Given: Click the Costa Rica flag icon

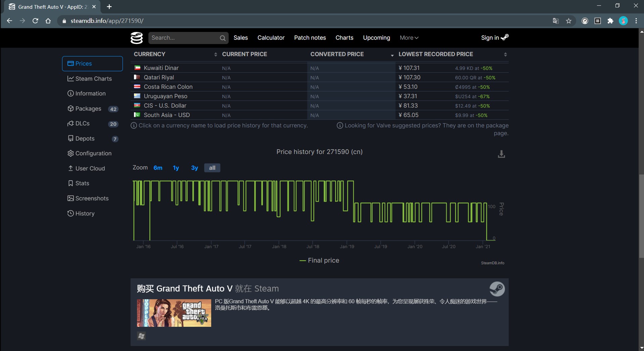Looking at the screenshot, I should 137,86.
